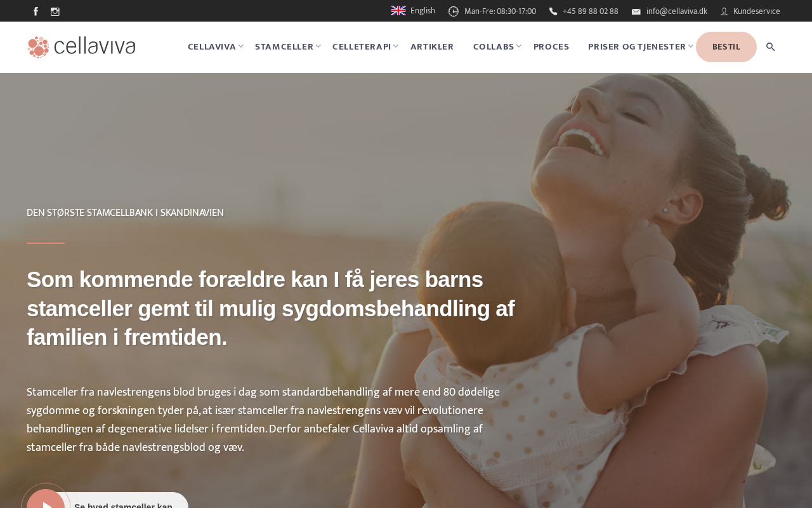Click the Kundeservice person icon
812x508 pixels.
pos(724,11)
